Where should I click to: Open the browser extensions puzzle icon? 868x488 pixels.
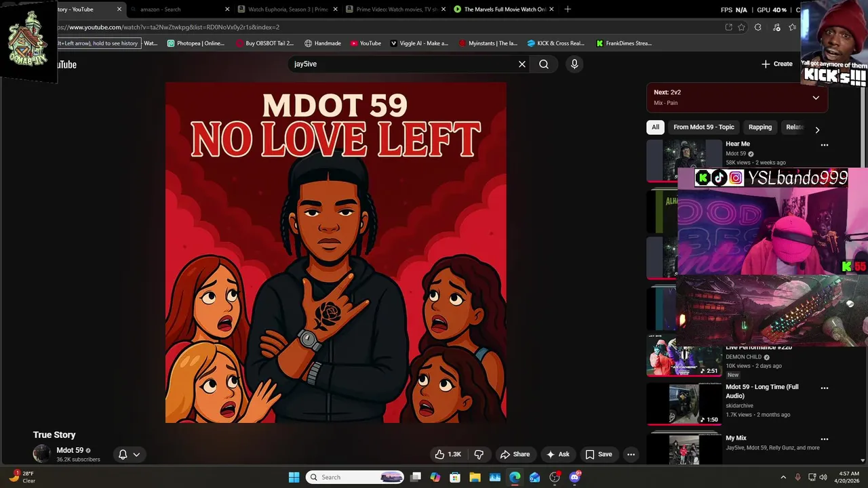(x=757, y=27)
